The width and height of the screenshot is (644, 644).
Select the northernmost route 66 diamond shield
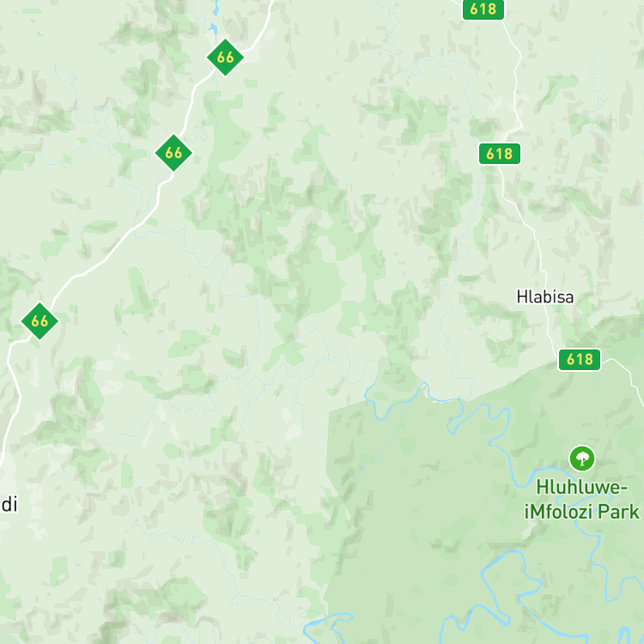pyautogui.click(x=225, y=58)
